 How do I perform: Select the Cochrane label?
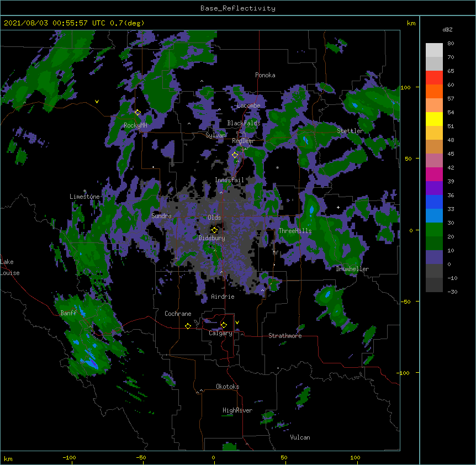point(178,314)
